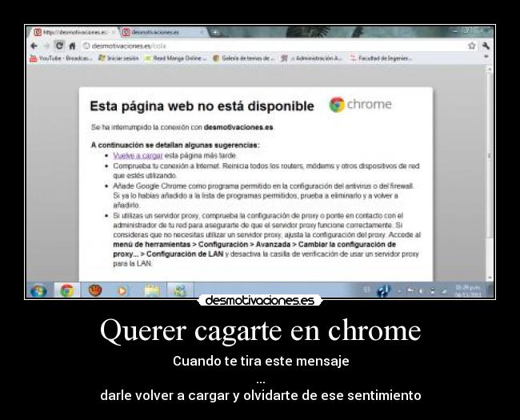Open the Facultad de Ingeniería bookmark

pos(381,58)
